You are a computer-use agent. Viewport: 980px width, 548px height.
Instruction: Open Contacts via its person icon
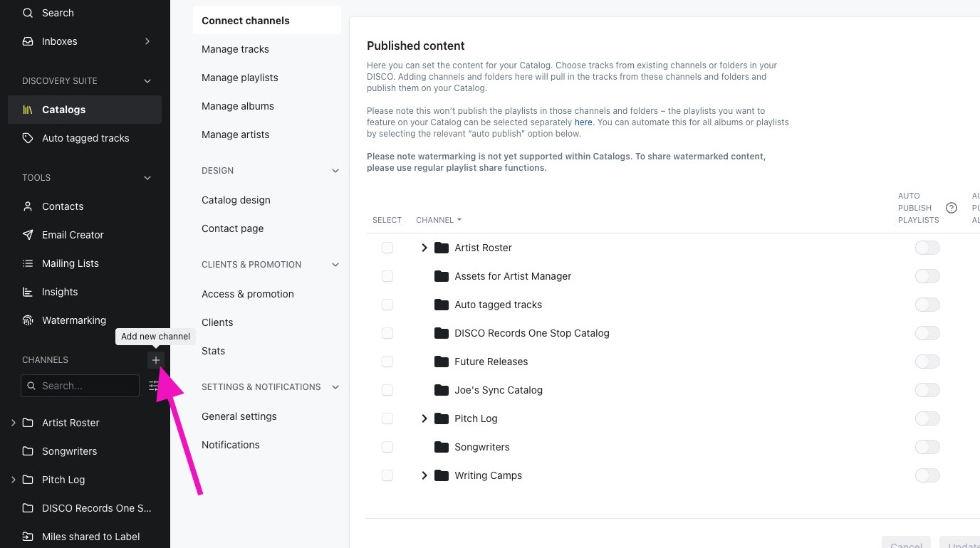point(28,206)
